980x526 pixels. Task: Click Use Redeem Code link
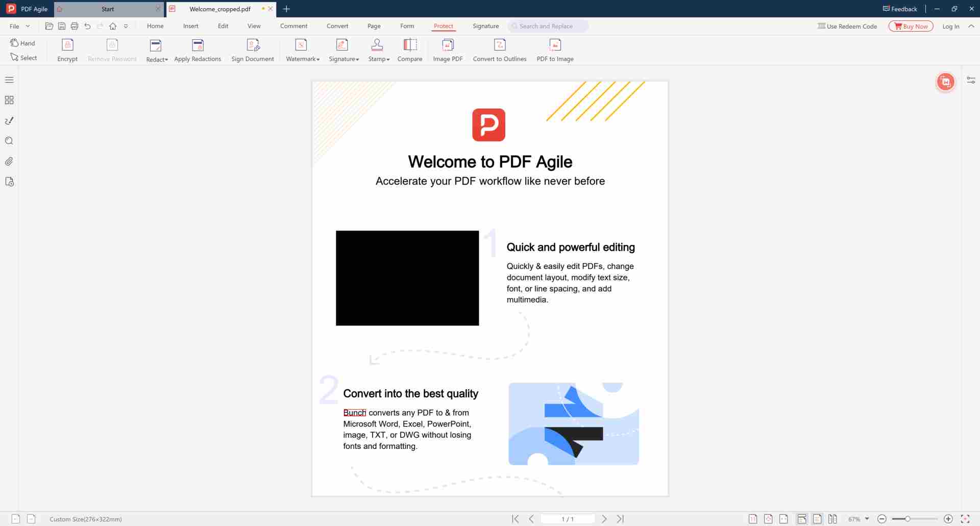click(847, 26)
